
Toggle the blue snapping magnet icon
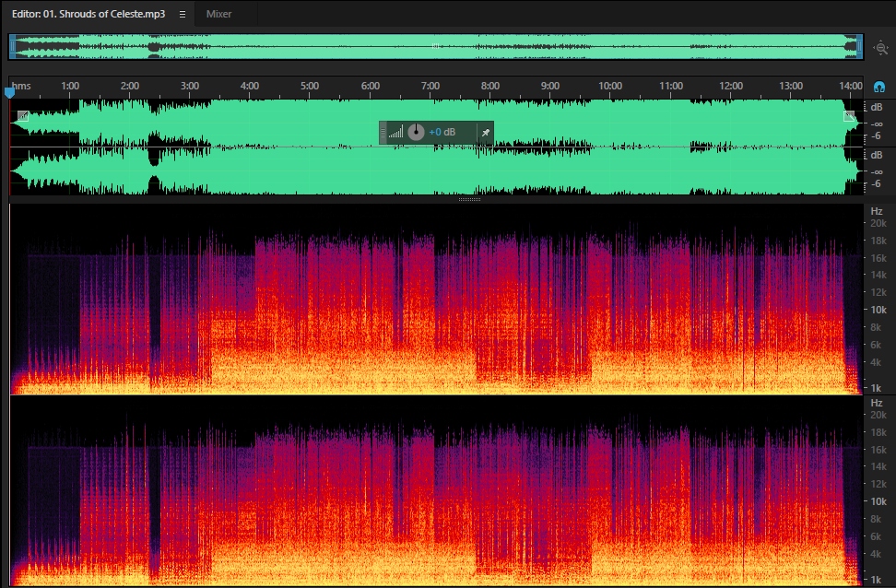(879, 87)
